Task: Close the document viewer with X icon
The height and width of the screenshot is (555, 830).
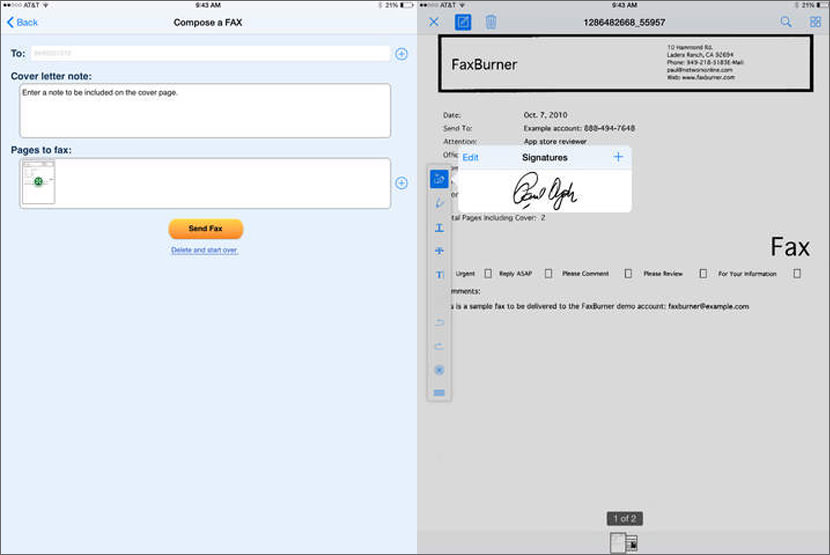Action: coord(434,22)
